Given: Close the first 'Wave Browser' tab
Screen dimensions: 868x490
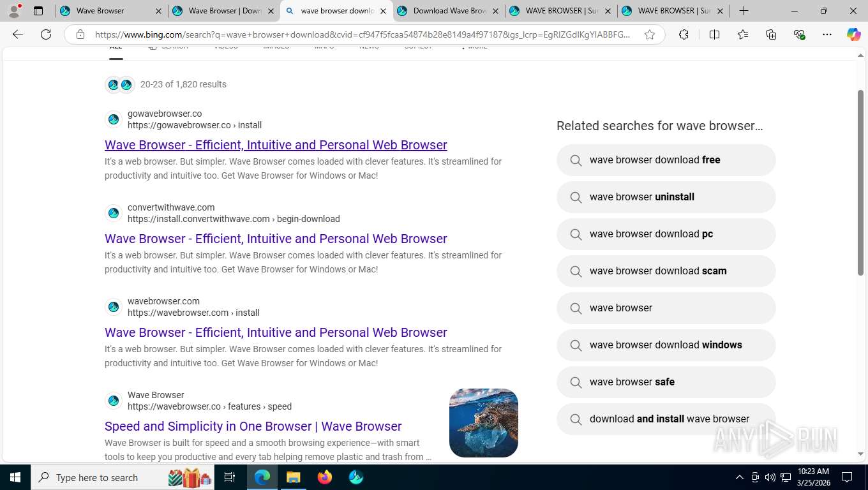Looking at the screenshot, I should pyautogui.click(x=158, y=11).
